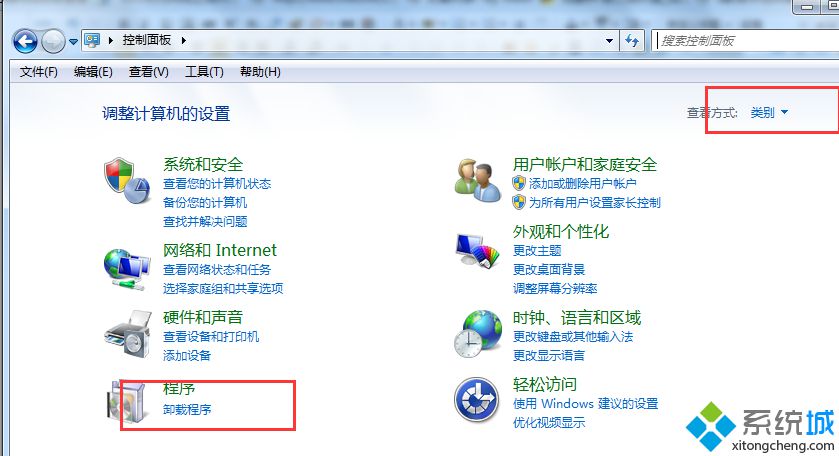Open the 文件(F) menu
Viewport: 839px width, 456px height.
(x=39, y=72)
